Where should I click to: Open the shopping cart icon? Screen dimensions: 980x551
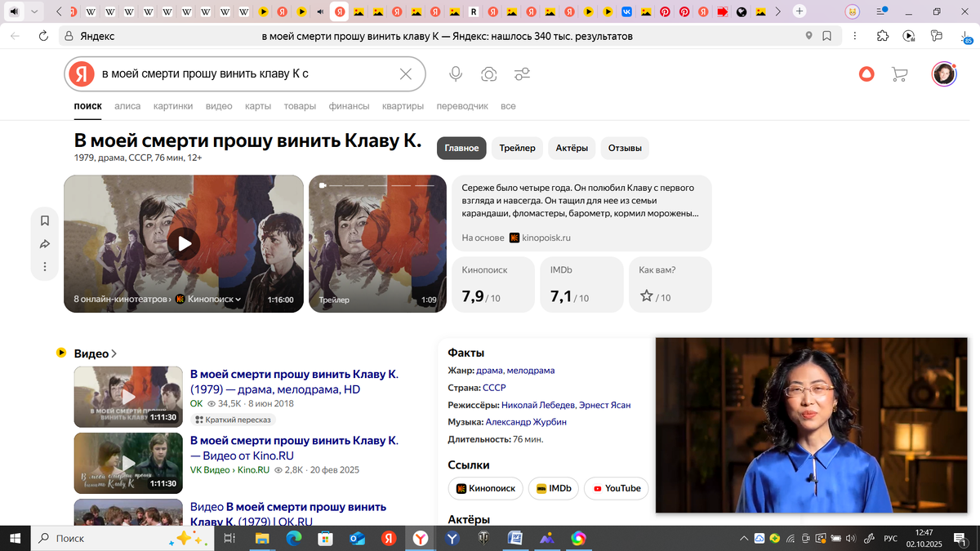point(900,74)
